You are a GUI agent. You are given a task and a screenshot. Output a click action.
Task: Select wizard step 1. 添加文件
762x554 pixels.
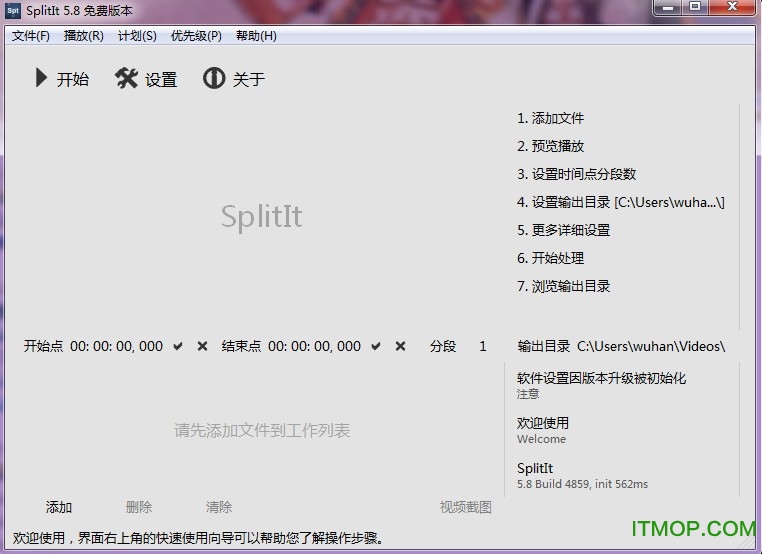[x=552, y=118]
